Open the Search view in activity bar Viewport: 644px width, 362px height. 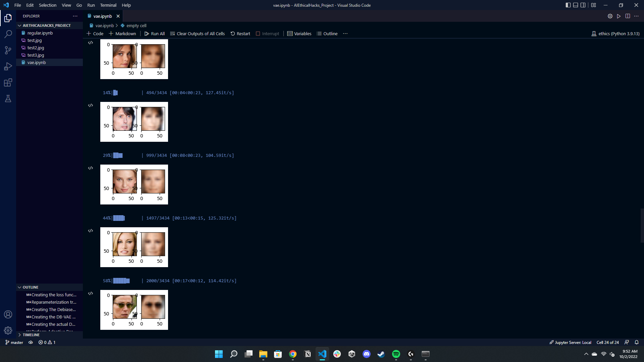pos(8,34)
